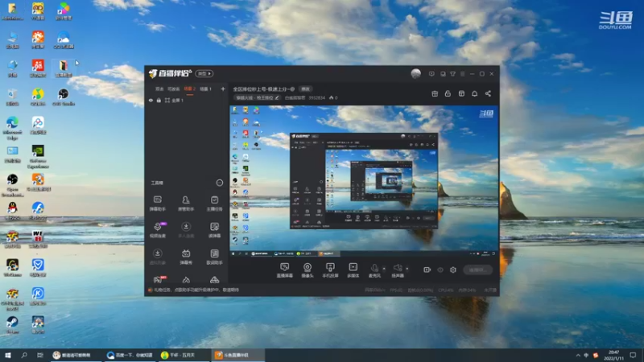Image resolution: width=644 pixels, height=362 pixels.
Task: Open the Windows Start menu
Action: coord(8,355)
